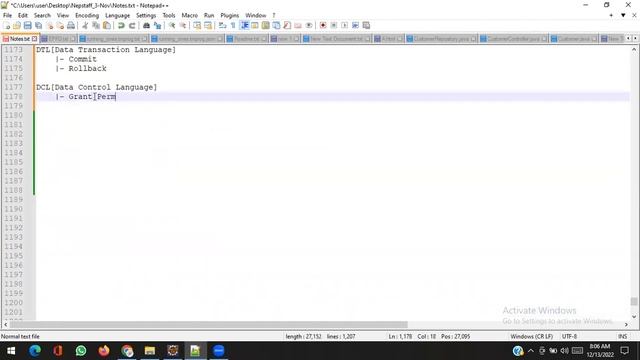The image size is (640, 360).
Task: Open Firefox from the taskbar
Action: coord(104,351)
